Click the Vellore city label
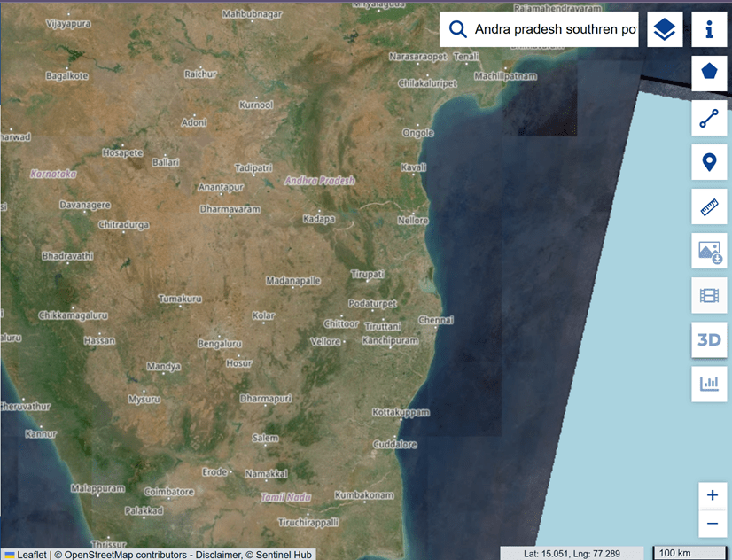Screen dimensions: 732x560 [325, 342]
